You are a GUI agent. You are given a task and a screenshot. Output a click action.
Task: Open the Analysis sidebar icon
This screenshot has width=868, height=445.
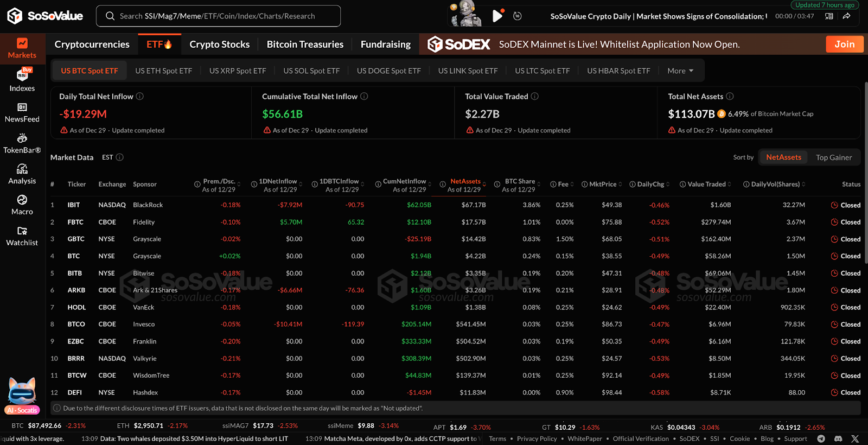tap(22, 169)
